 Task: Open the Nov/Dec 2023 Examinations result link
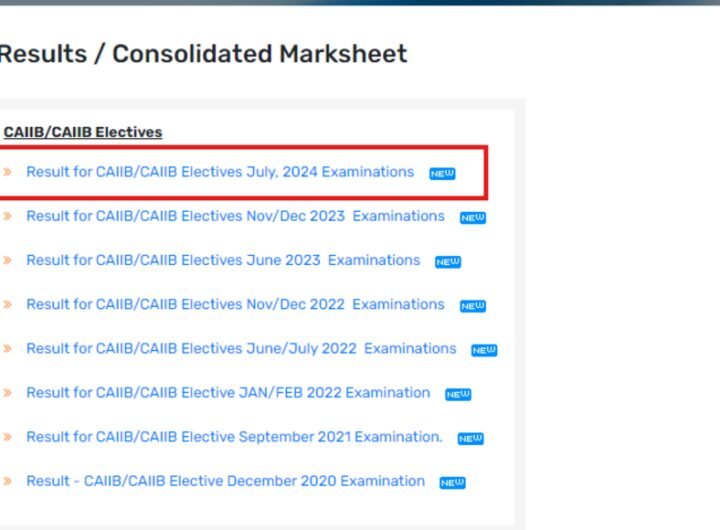(x=235, y=216)
